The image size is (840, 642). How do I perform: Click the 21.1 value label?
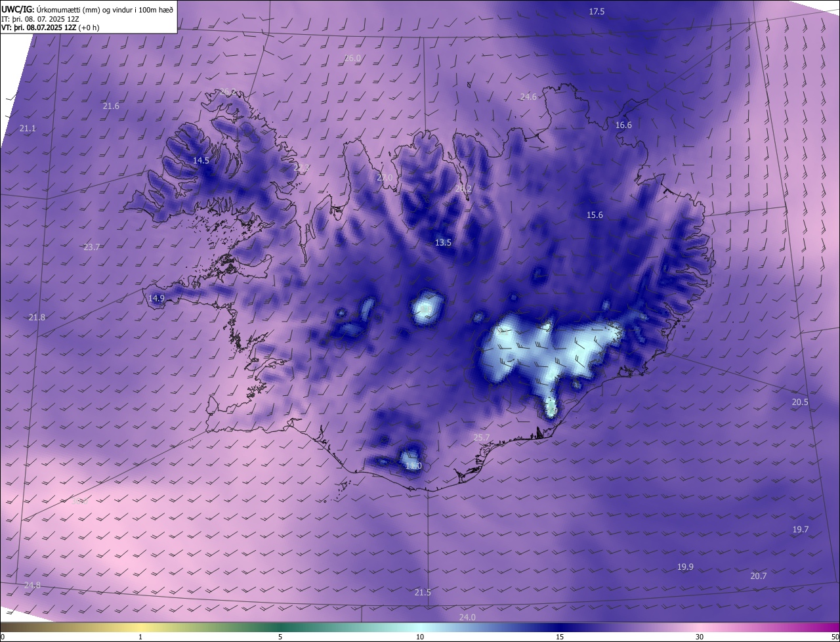pyautogui.click(x=28, y=129)
